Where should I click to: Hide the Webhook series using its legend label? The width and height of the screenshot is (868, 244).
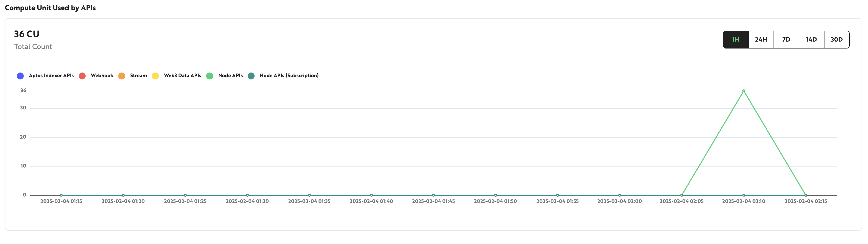[x=102, y=76]
